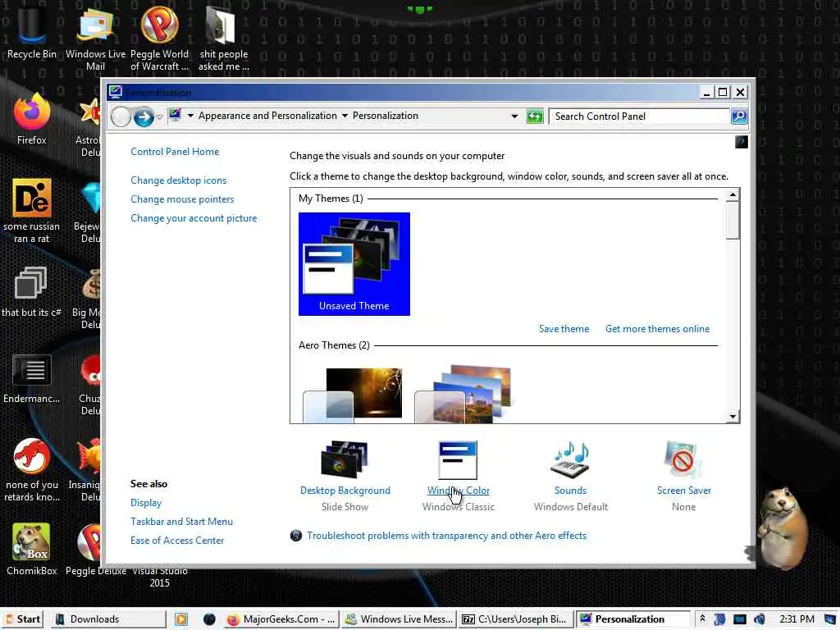Click the media player quick launch icon
The image size is (840, 630).
(x=181, y=619)
